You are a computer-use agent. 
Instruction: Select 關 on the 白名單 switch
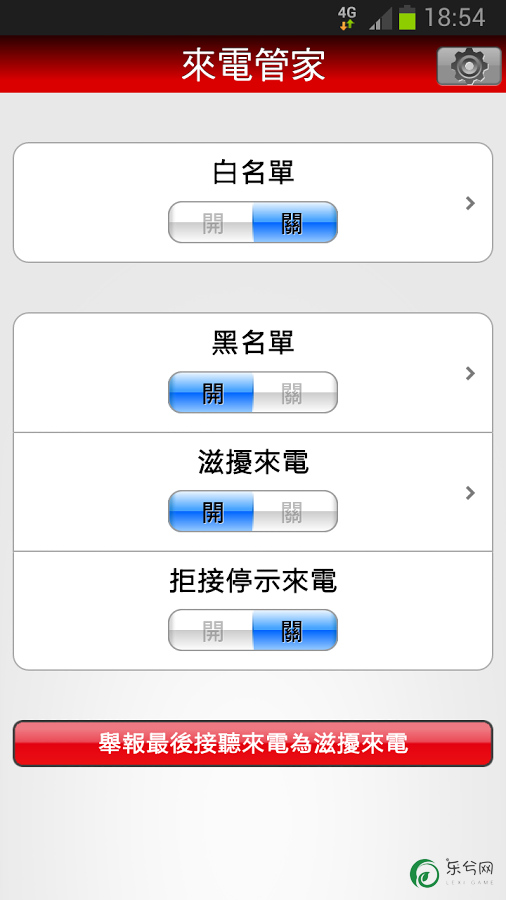[295, 222]
